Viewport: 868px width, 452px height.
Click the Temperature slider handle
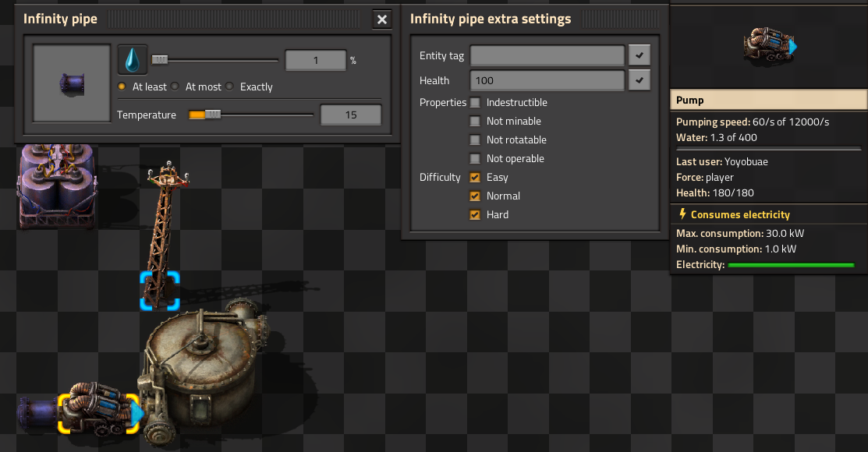(x=211, y=115)
